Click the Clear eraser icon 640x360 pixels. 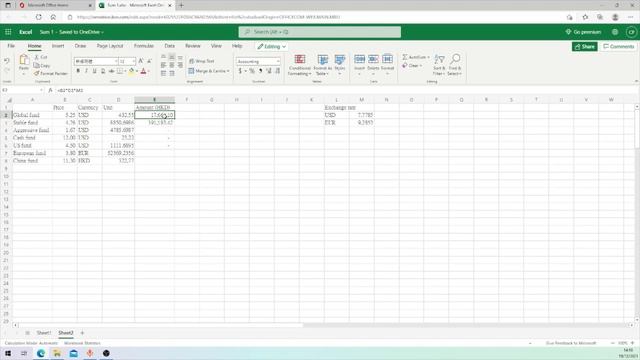tap(404, 65)
